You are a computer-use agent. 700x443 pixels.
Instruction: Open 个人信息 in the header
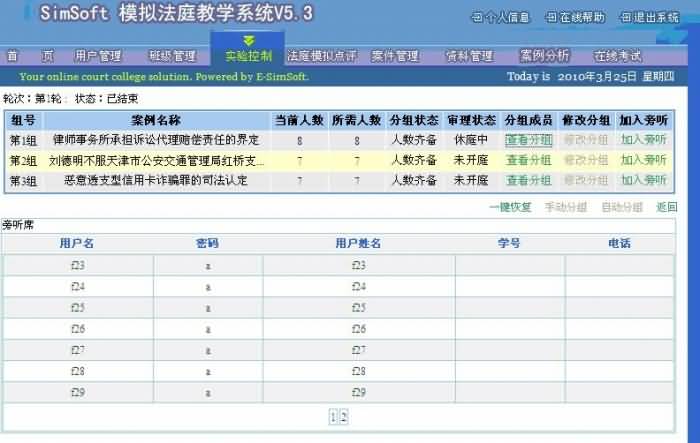pyautogui.click(x=505, y=17)
